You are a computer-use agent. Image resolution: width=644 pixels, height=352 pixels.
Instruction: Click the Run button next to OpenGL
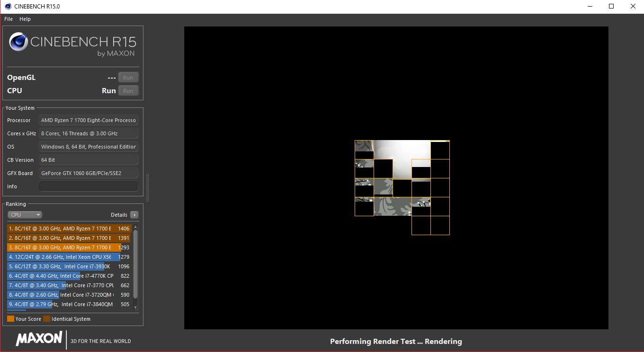point(128,78)
